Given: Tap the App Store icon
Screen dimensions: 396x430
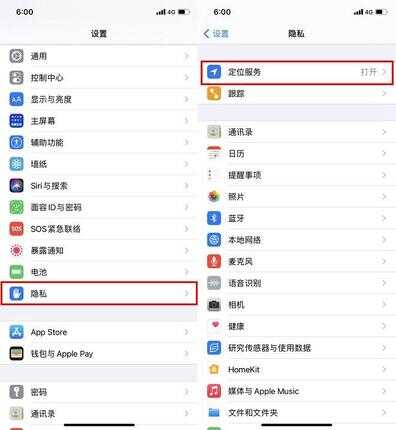Looking at the screenshot, I should 16,332.
